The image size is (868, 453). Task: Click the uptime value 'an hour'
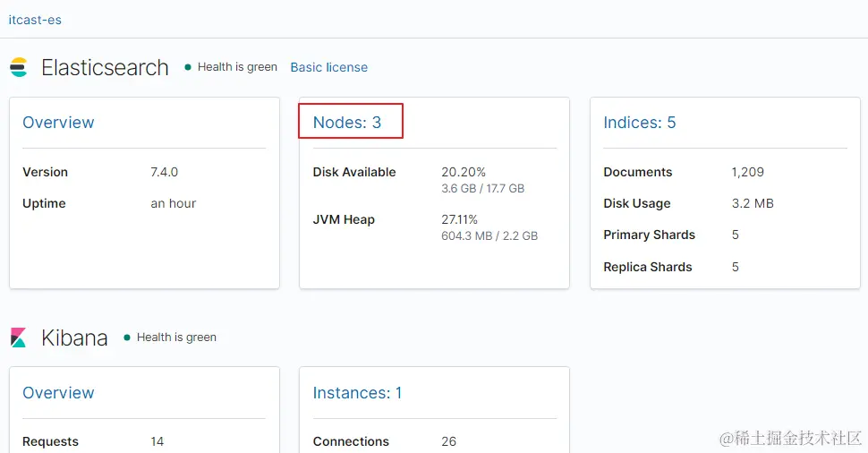point(174,203)
